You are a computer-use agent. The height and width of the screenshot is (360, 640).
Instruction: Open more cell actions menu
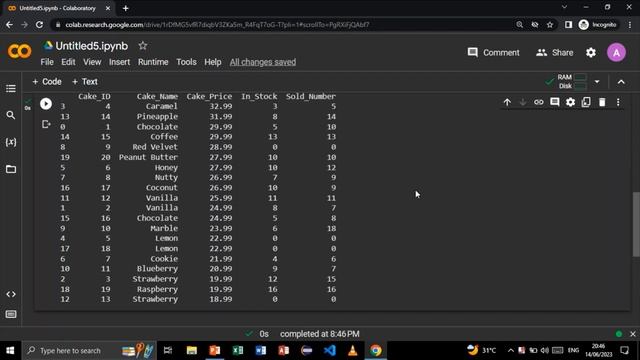[x=618, y=102]
